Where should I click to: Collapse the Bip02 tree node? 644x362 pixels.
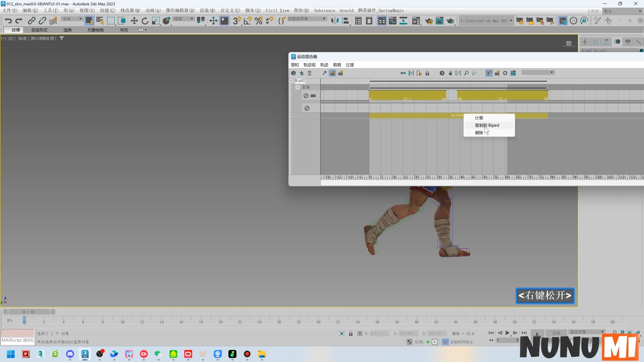pos(291,81)
